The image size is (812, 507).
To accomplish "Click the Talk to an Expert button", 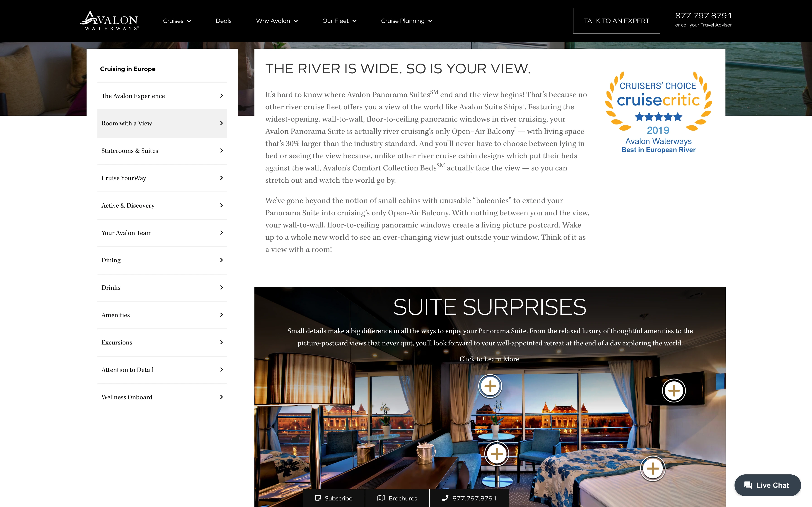I will click(x=617, y=20).
